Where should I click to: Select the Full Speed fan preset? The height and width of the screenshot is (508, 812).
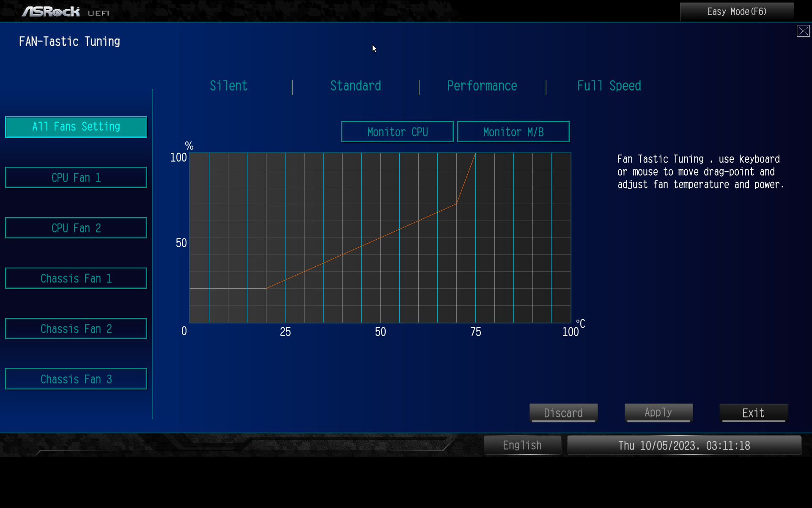[609, 86]
